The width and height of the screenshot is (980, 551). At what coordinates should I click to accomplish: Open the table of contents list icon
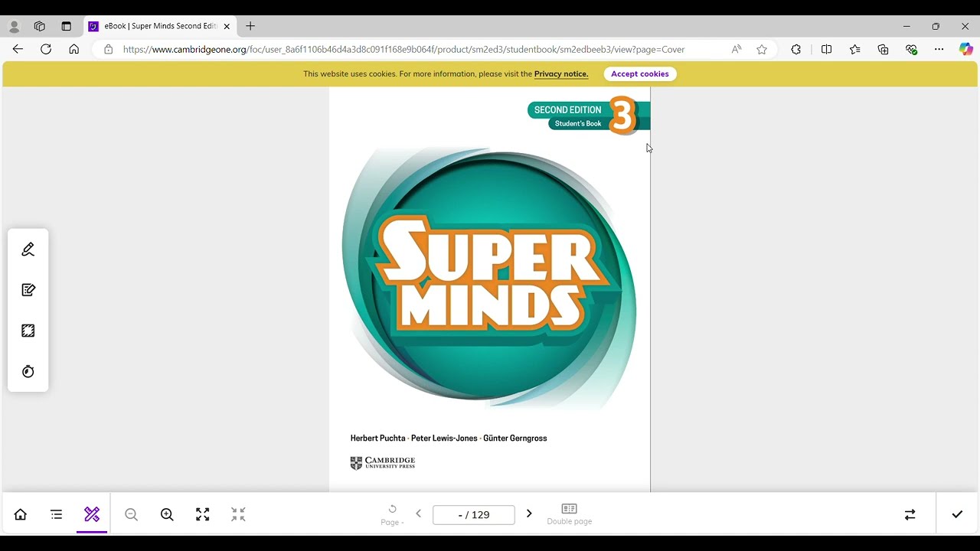tap(56, 514)
